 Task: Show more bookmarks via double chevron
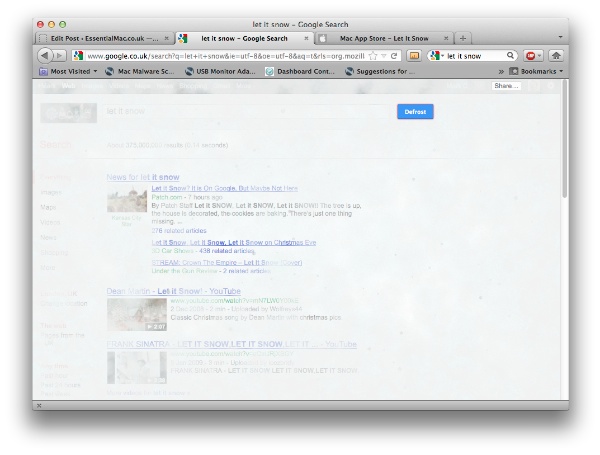click(501, 72)
